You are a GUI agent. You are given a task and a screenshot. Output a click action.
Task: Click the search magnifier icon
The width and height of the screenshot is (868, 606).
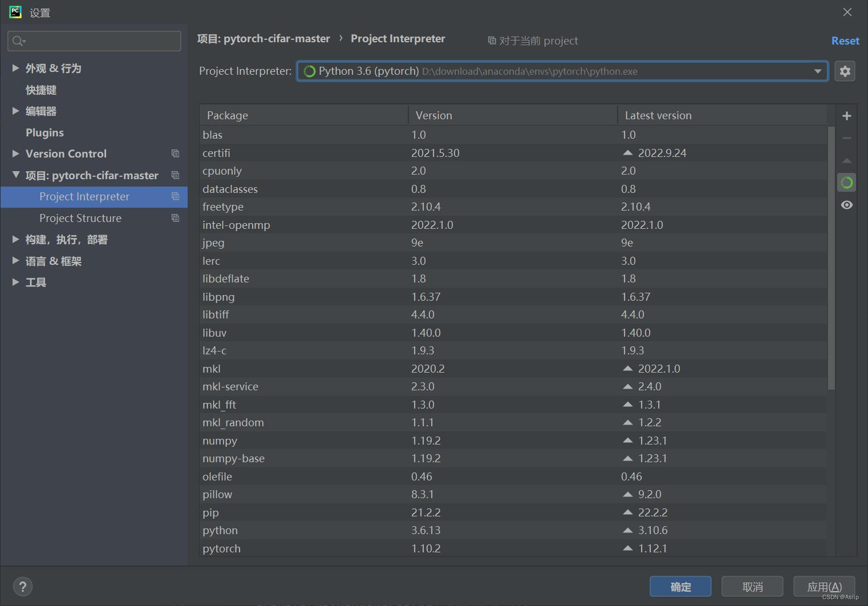pos(18,41)
